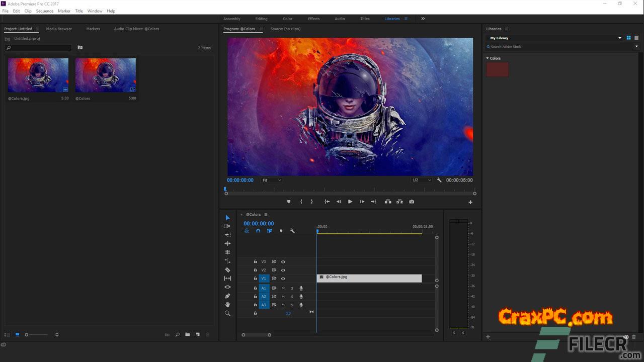Switch to the Media Browser tab
The height and width of the screenshot is (362, 644).
coord(59,29)
